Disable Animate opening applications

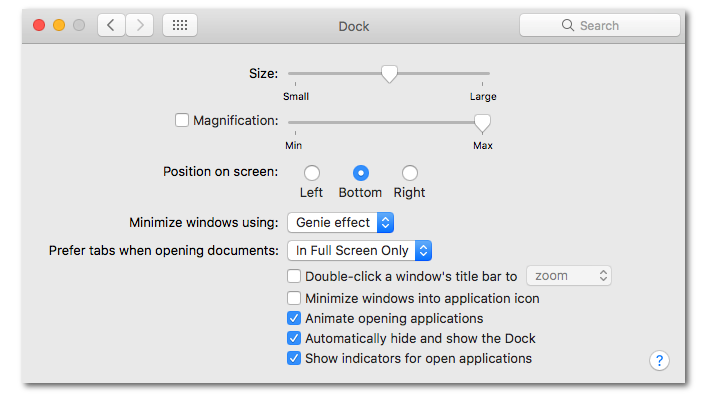coord(294,318)
